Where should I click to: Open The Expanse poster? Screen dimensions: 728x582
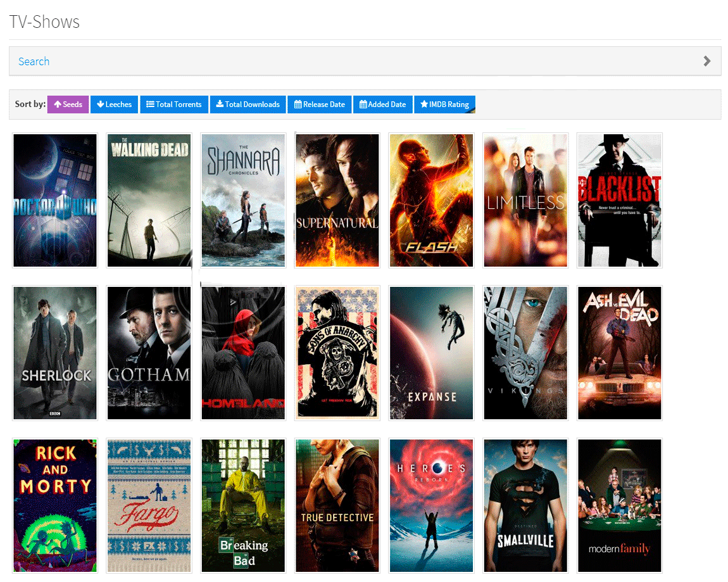click(431, 353)
